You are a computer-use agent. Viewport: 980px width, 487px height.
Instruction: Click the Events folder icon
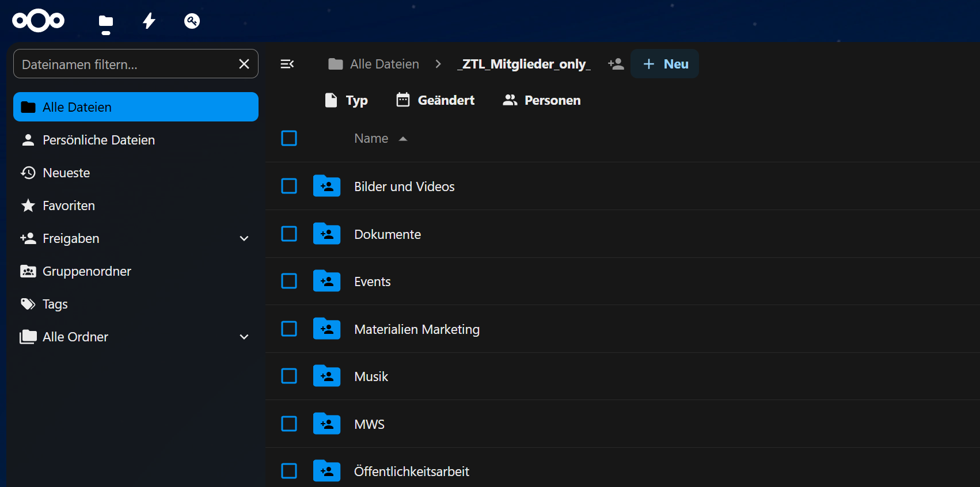pos(326,281)
